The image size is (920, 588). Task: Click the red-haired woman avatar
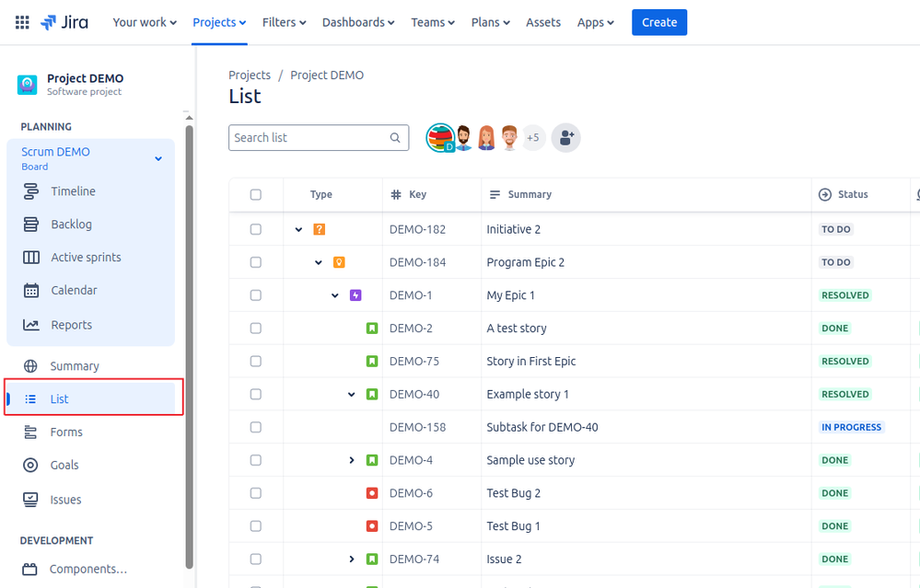(486, 138)
